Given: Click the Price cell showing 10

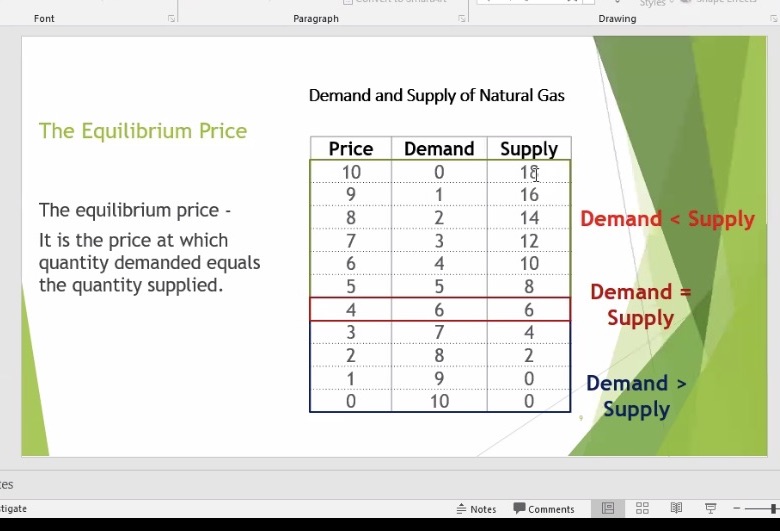Looking at the screenshot, I should (351, 172).
